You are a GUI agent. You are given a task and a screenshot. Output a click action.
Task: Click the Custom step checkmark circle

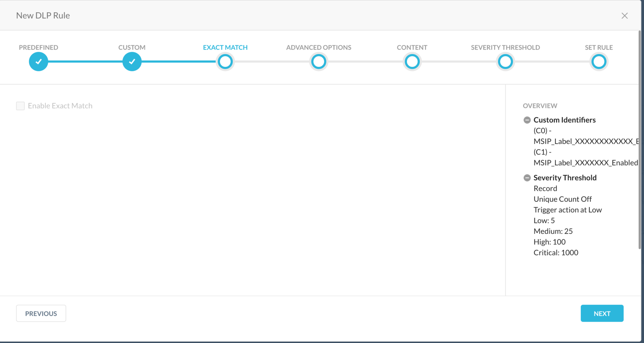coord(132,62)
